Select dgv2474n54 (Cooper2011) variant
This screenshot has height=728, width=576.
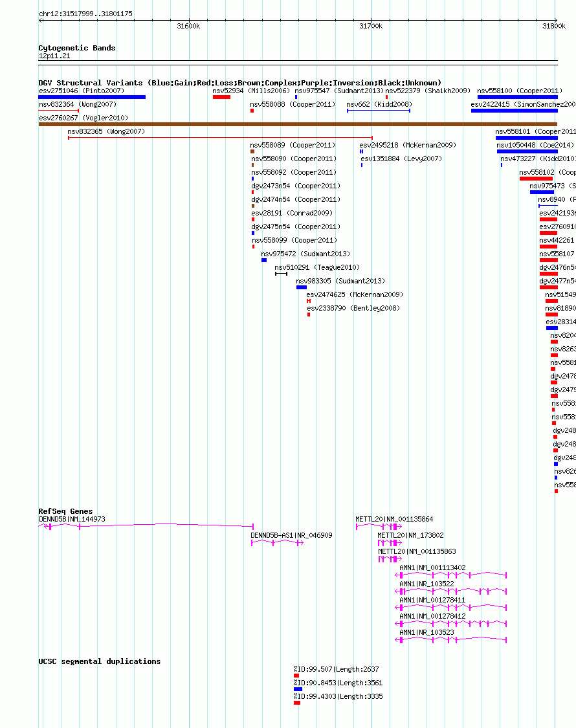coord(253,206)
